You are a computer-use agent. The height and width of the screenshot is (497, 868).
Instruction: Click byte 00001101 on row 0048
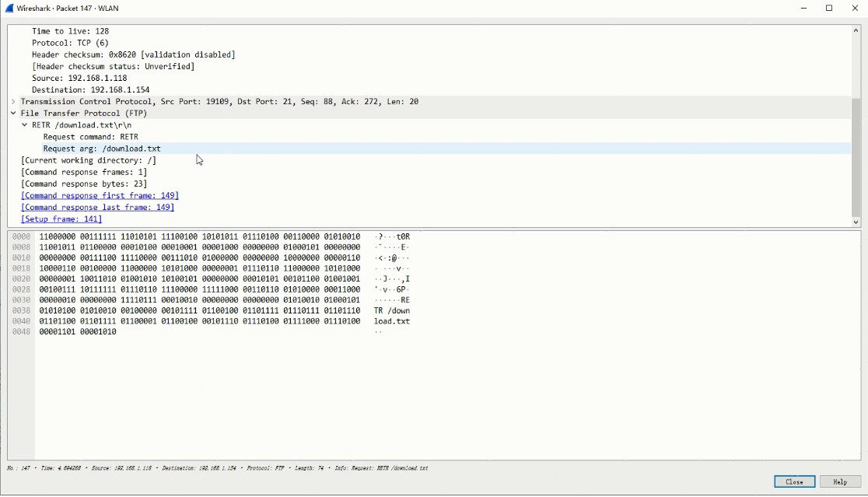(x=58, y=331)
